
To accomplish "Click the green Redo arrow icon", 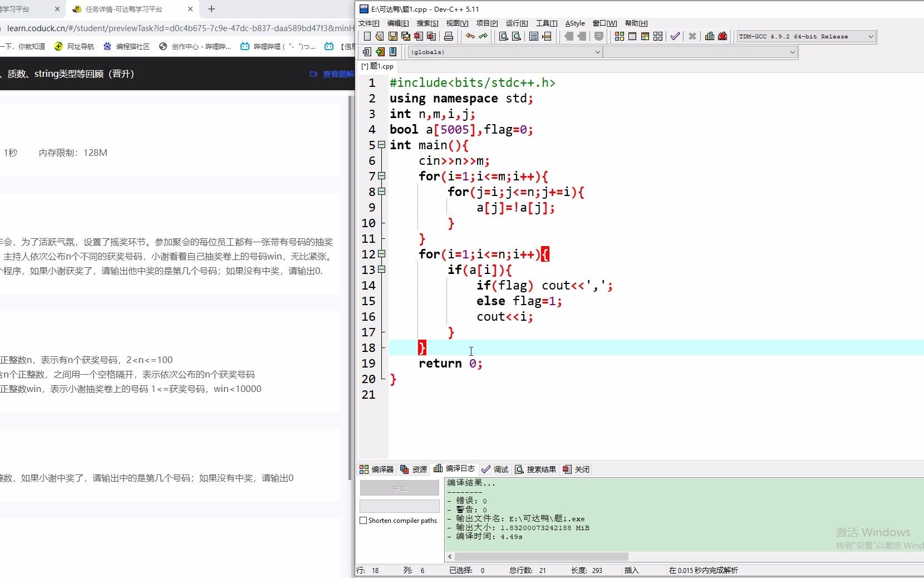I will [x=483, y=36].
